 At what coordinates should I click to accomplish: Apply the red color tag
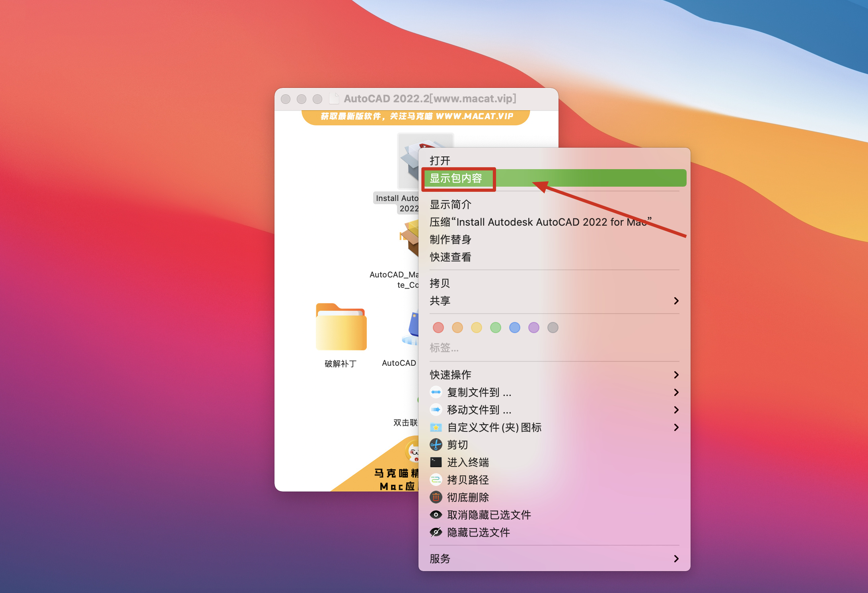pyautogui.click(x=438, y=328)
